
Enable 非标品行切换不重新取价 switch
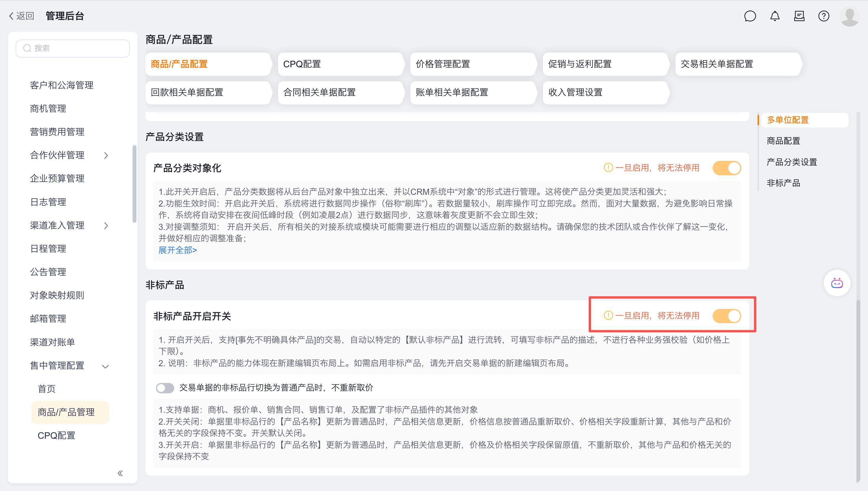pos(165,388)
